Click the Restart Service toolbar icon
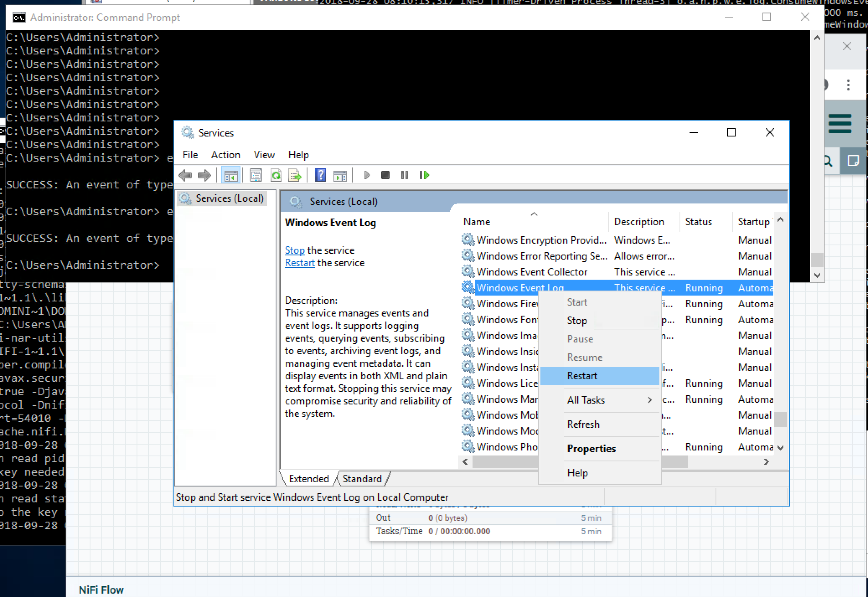 (424, 175)
